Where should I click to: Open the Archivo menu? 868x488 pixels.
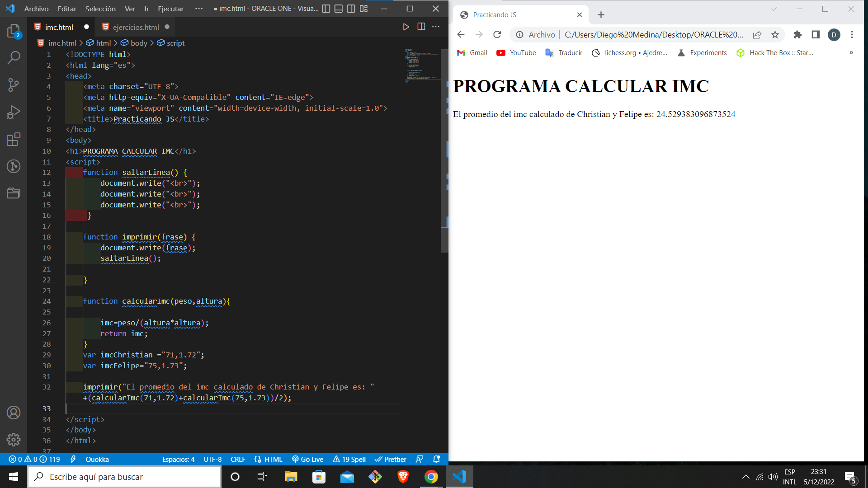[36, 9]
